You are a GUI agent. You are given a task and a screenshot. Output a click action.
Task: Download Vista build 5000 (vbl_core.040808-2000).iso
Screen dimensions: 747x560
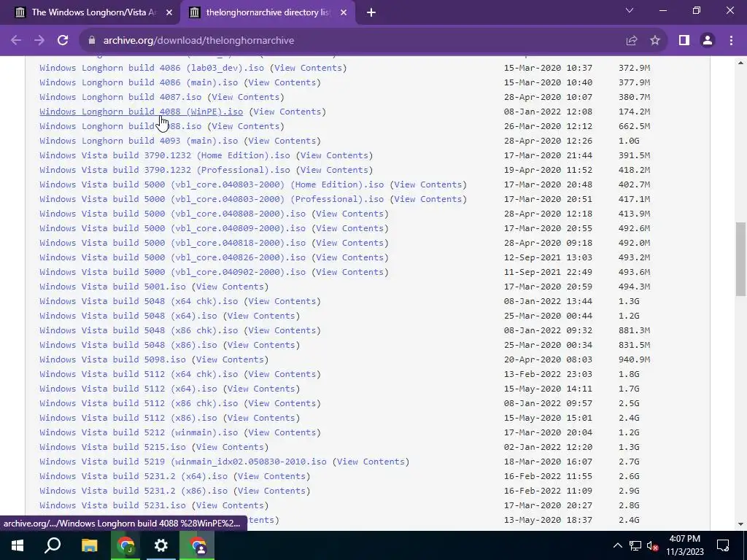(172, 214)
